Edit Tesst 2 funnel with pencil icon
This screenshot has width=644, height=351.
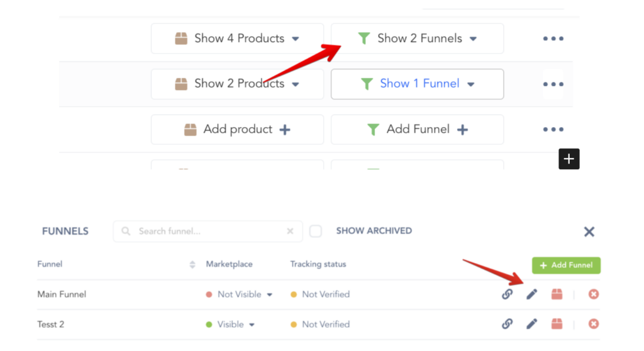click(532, 324)
